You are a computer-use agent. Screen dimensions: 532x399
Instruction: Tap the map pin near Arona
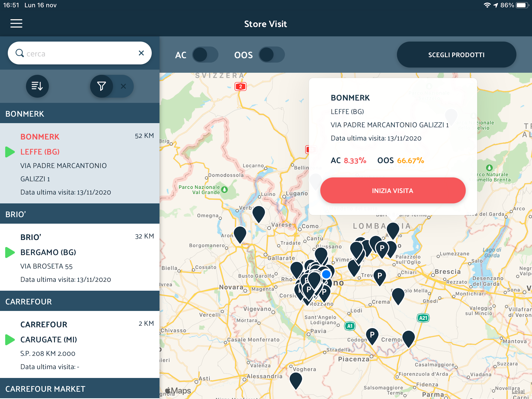coord(240,234)
